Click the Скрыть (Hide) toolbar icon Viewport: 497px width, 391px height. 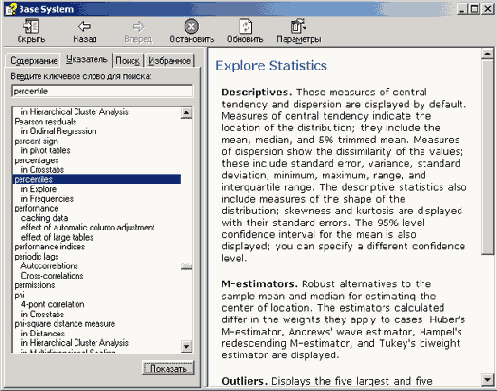coord(31,26)
